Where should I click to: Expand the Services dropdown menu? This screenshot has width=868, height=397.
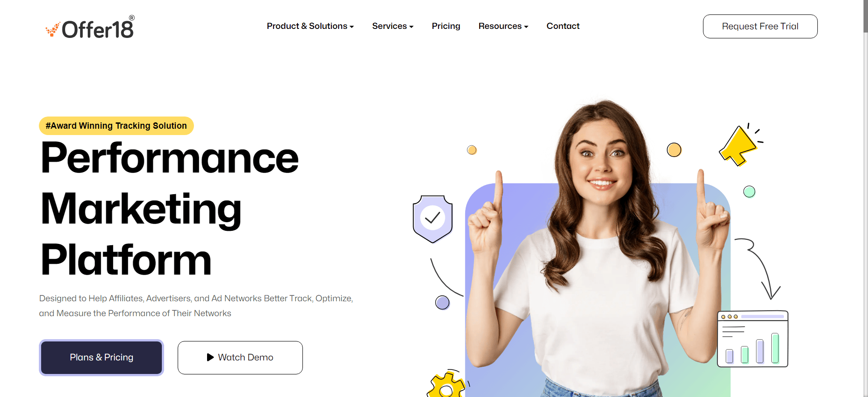[392, 26]
